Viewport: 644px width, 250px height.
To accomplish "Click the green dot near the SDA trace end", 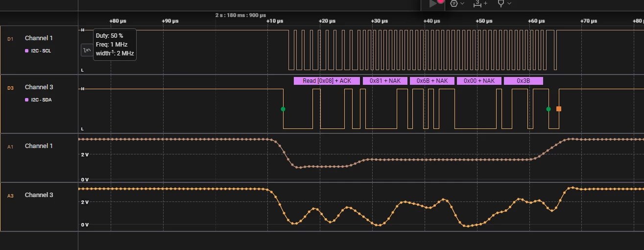I will [549, 109].
